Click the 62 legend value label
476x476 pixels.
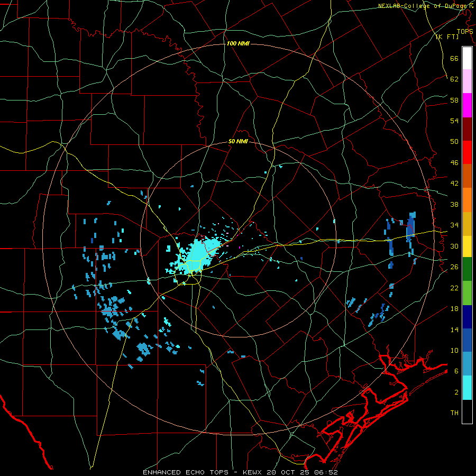[x=454, y=79]
